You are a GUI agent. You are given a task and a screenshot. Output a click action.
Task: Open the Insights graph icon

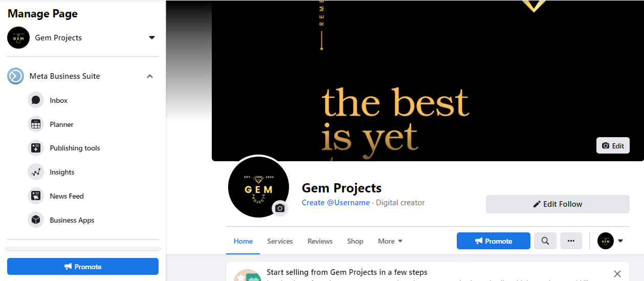pyautogui.click(x=36, y=172)
